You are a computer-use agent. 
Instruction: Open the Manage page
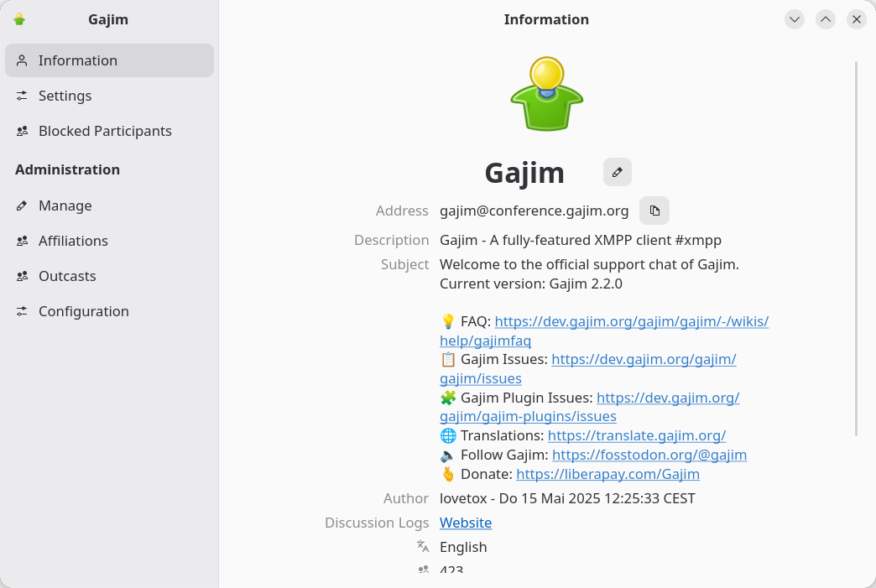109,206
